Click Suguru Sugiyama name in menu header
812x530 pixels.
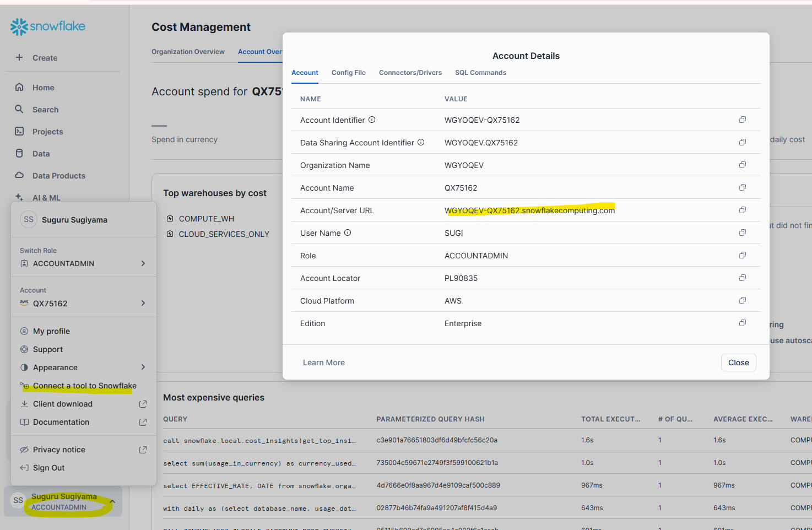click(74, 220)
